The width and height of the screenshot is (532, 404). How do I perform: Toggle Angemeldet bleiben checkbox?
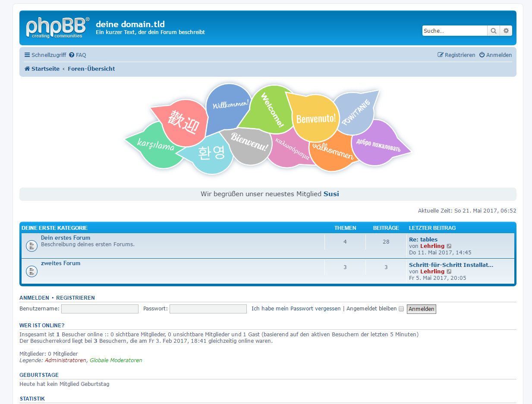401,309
